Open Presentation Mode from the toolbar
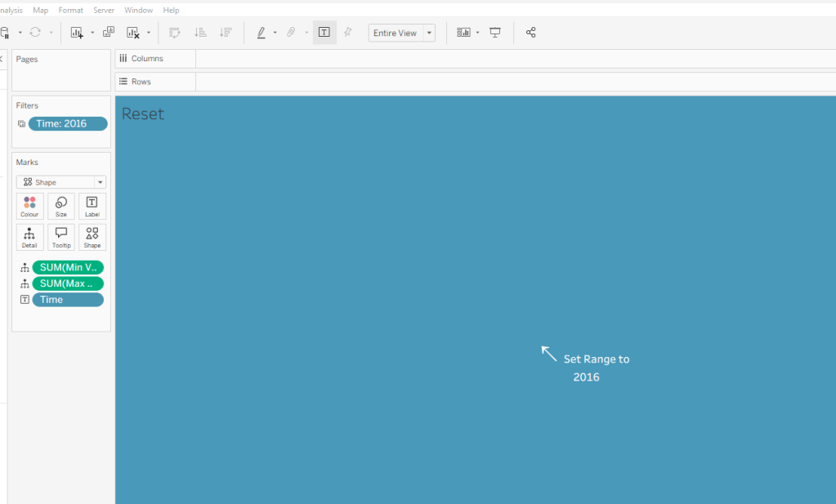The image size is (836, 504). (x=495, y=33)
